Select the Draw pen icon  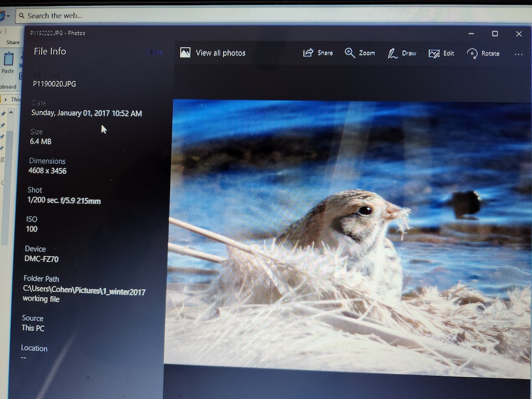click(392, 54)
